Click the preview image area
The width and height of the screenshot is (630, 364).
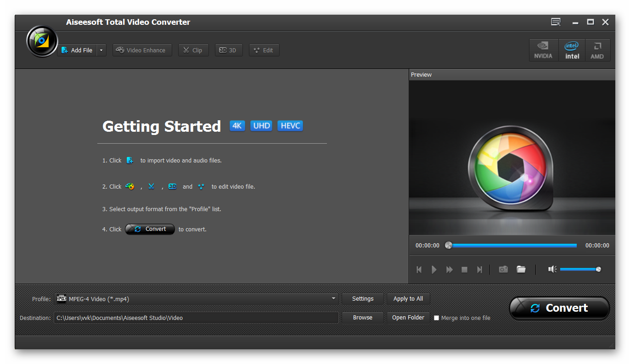click(512, 158)
